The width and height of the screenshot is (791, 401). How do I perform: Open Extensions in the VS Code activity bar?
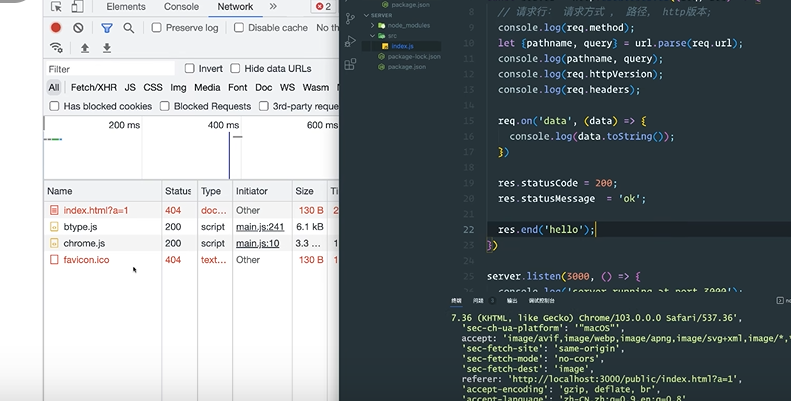pos(350,64)
